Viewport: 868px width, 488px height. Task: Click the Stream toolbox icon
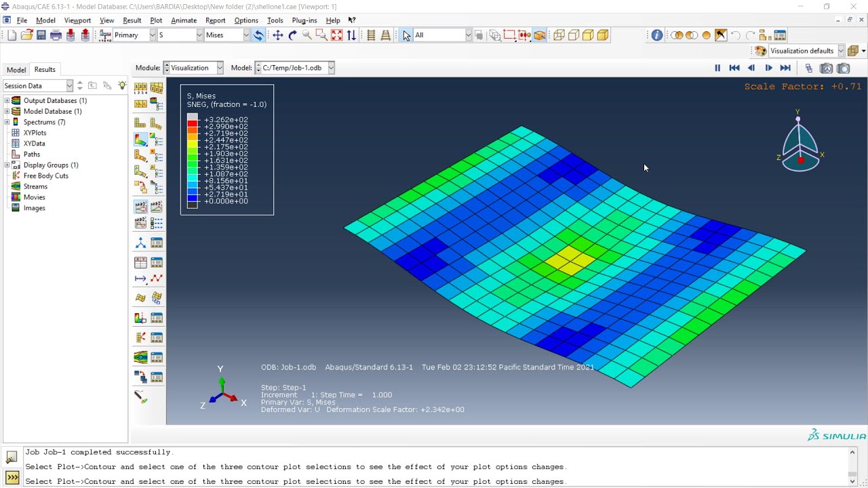click(140, 357)
